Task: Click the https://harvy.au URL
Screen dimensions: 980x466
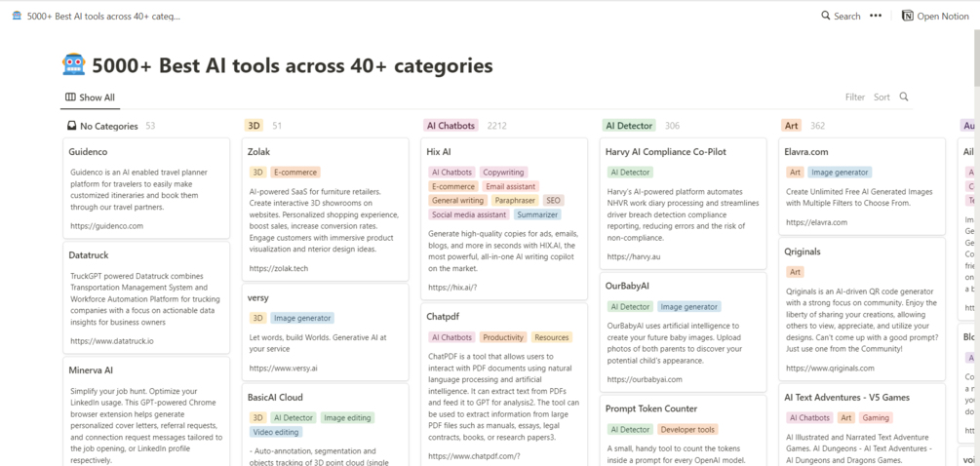Action: [x=634, y=256]
